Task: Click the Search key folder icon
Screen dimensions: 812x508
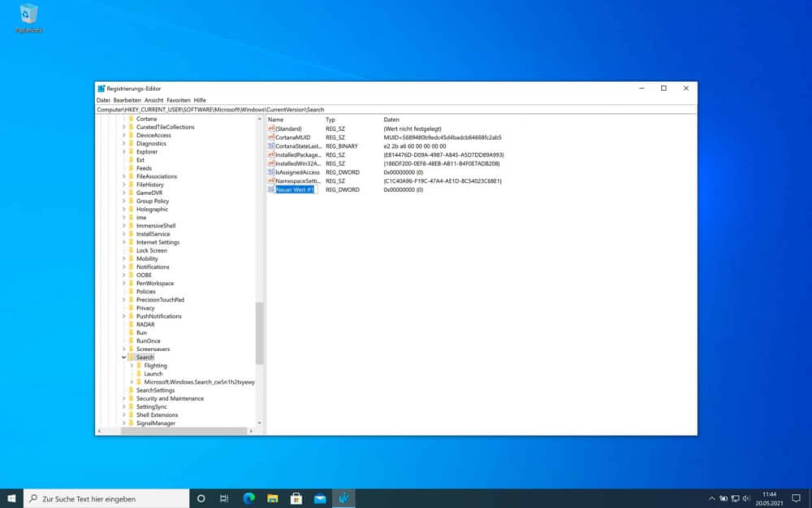Action: coord(132,357)
